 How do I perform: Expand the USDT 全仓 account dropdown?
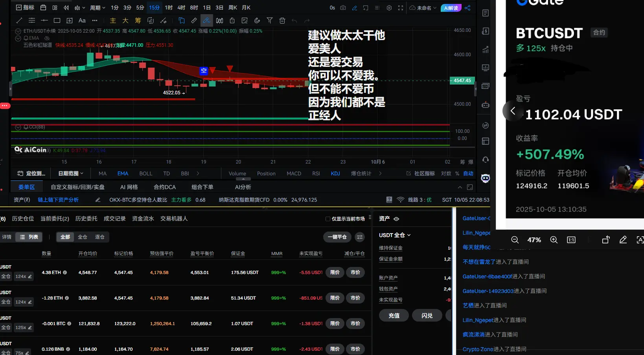tap(395, 235)
